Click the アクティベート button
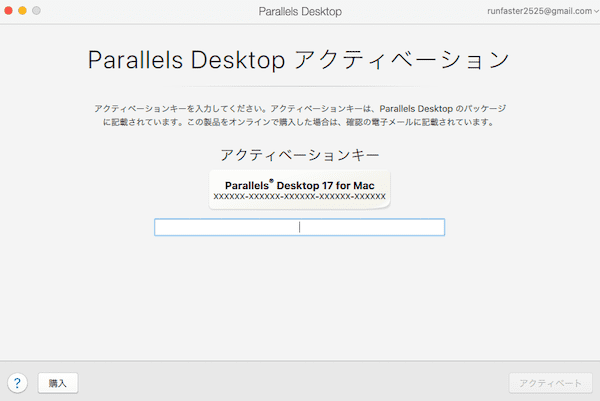The image size is (600, 401). (550, 383)
